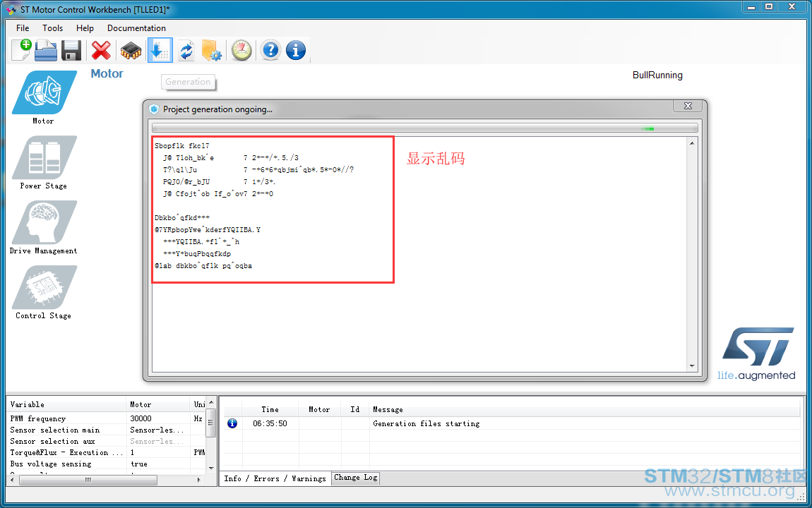This screenshot has height=508, width=812.
Task: Maximize the ST Motor Control Workbench window
Action: tap(769, 7)
